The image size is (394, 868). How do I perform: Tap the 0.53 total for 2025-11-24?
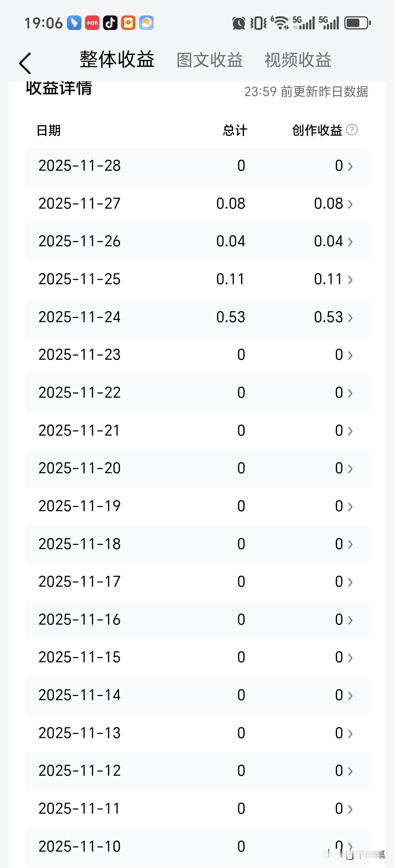[231, 317]
